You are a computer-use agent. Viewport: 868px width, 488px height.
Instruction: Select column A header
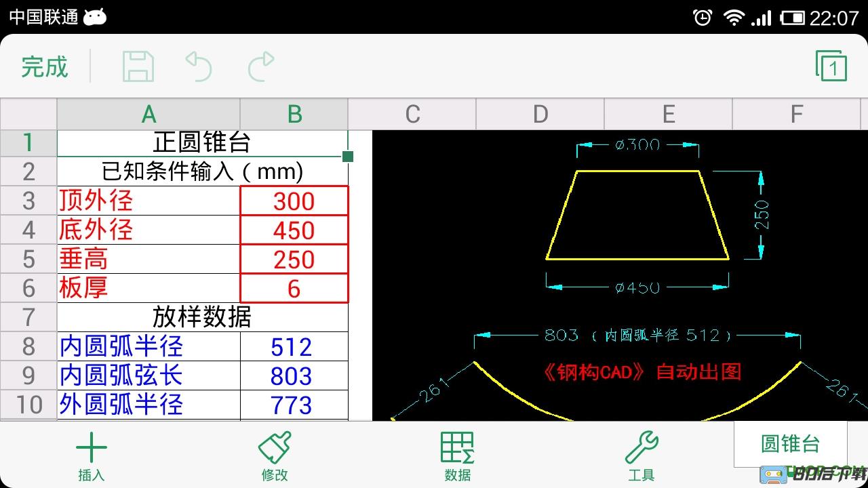149,114
